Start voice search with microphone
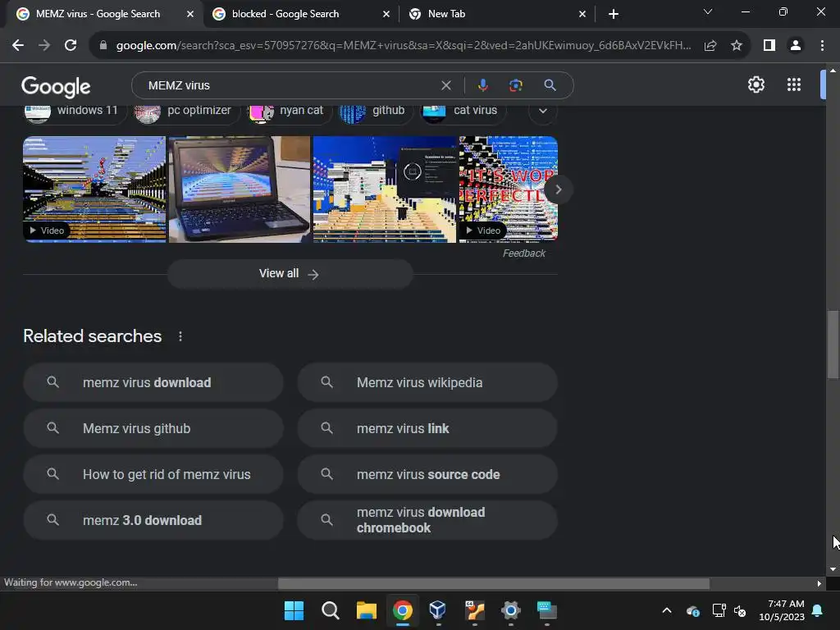This screenshot has height=630, width=840. [482, 85]
